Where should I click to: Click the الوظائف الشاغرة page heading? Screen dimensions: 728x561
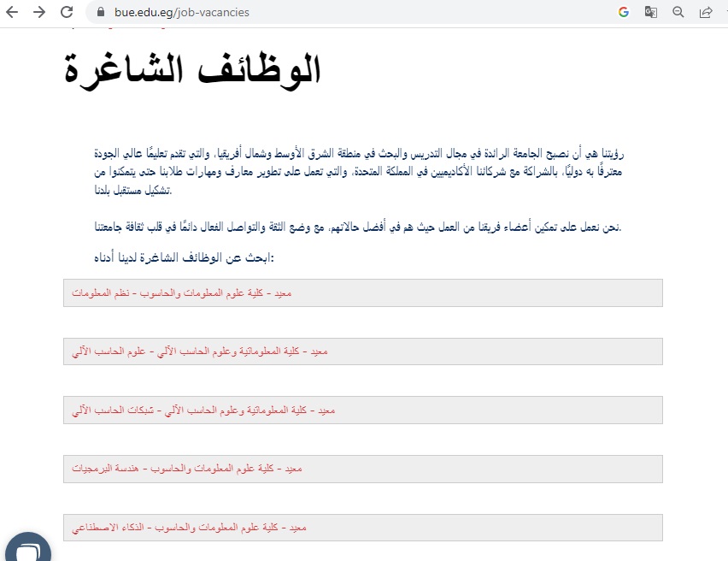pos(193,69)
